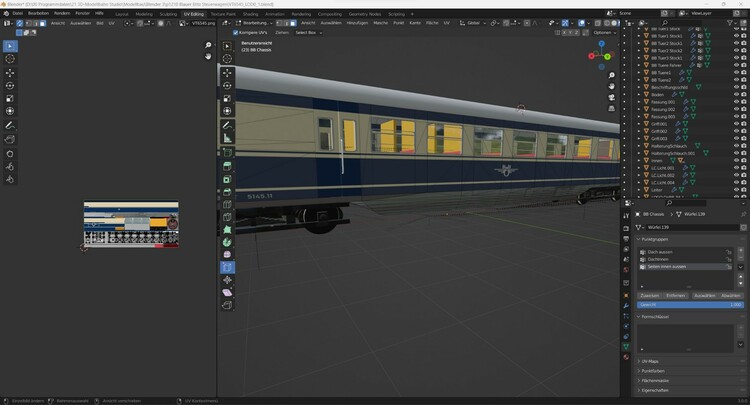Click the Zuweisen button

[x=649, y=296]
